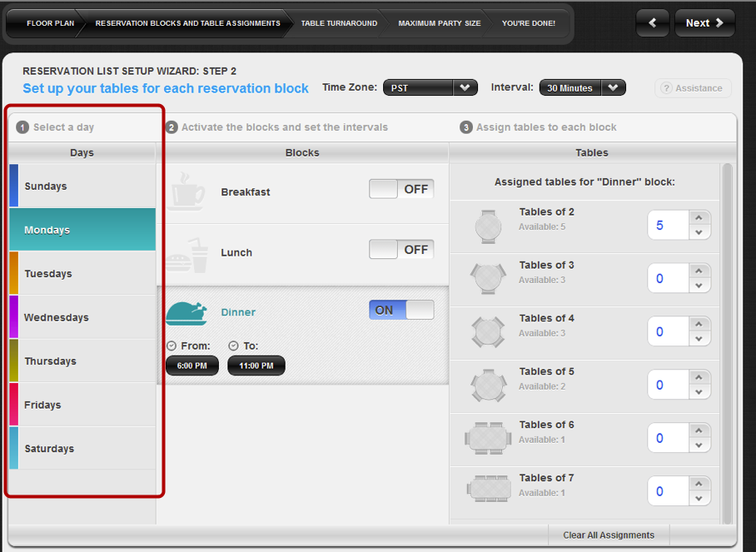
Task: Open the Time Zone PST dropdown
Action: pyautogui.click(x=430, y=87)
